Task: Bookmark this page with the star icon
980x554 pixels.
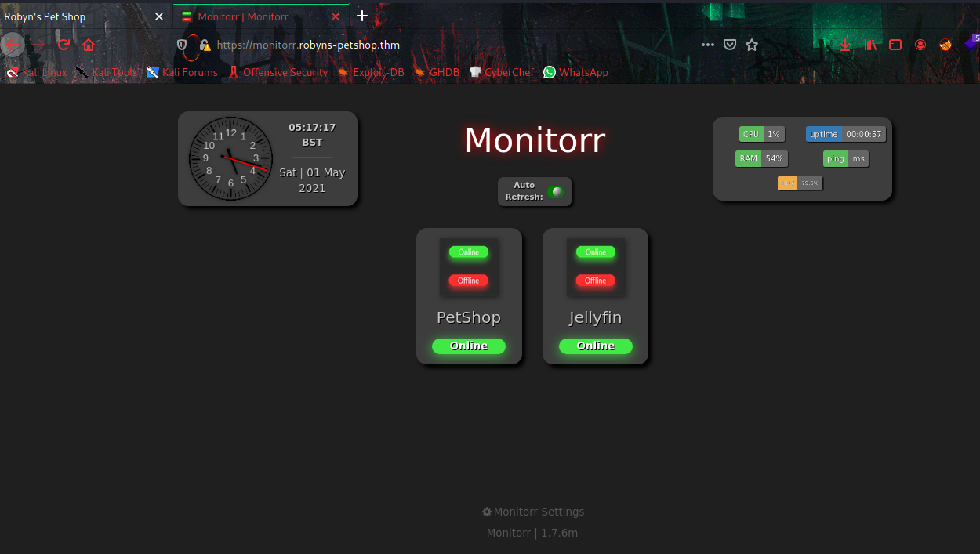Action: [752, 45]
